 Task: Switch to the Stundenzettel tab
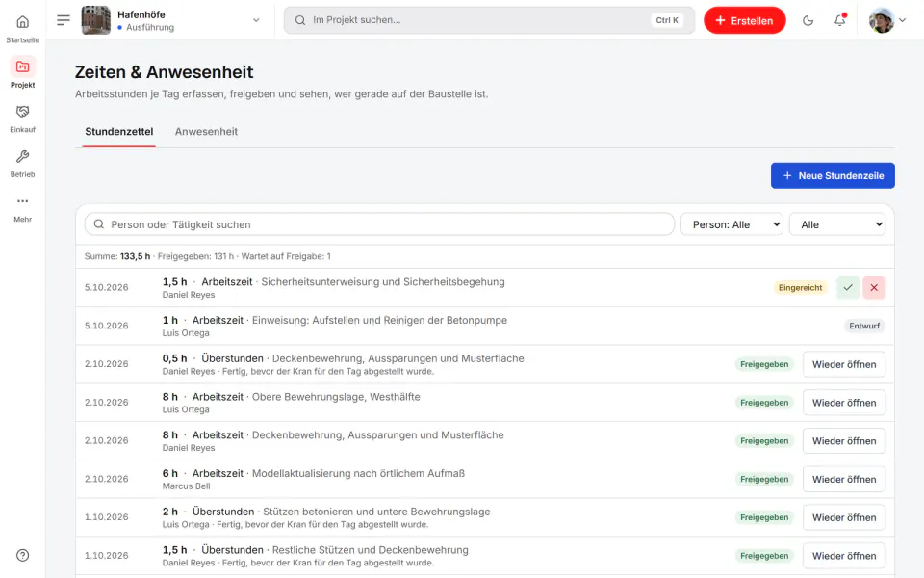click(x=119, y=132)
